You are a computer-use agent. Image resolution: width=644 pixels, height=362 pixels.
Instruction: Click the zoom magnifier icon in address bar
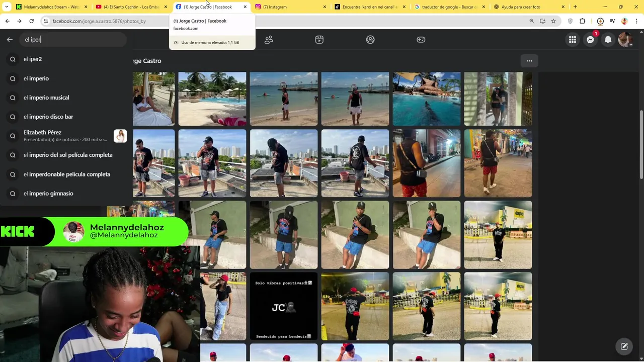coord(532,21)
